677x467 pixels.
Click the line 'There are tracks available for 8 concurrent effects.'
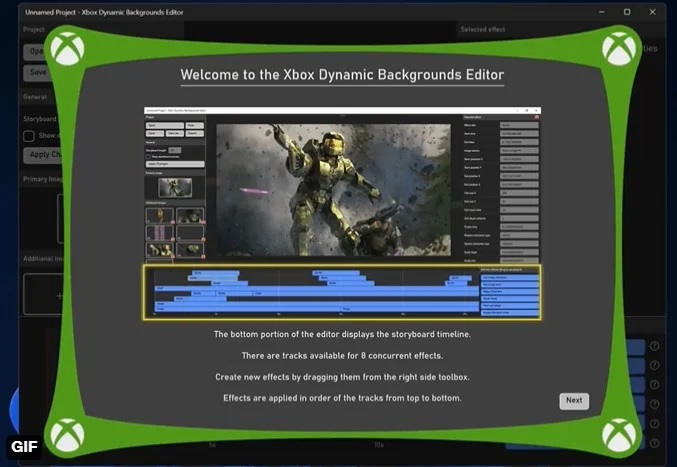point(342,356)
